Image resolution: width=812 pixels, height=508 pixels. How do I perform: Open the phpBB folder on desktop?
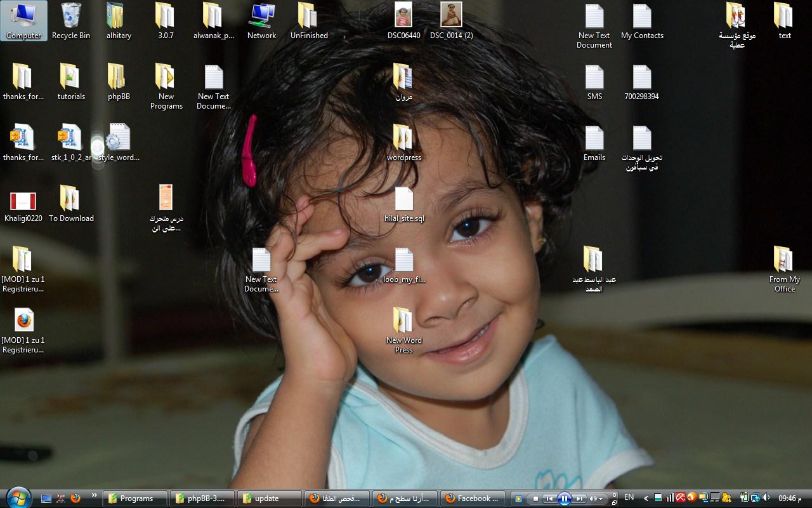click(x=119, y=81)
